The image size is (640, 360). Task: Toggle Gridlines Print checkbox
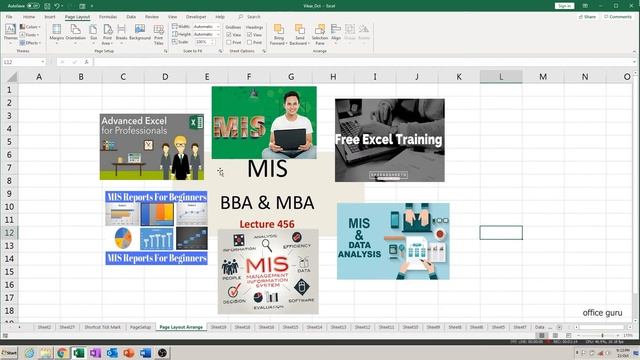tap(229, 42)
